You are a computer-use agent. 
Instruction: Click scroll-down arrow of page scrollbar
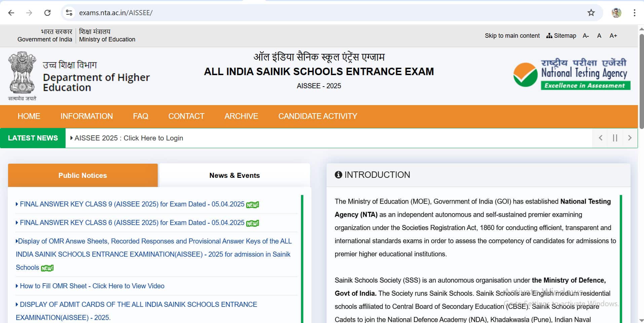click(641, 320)
